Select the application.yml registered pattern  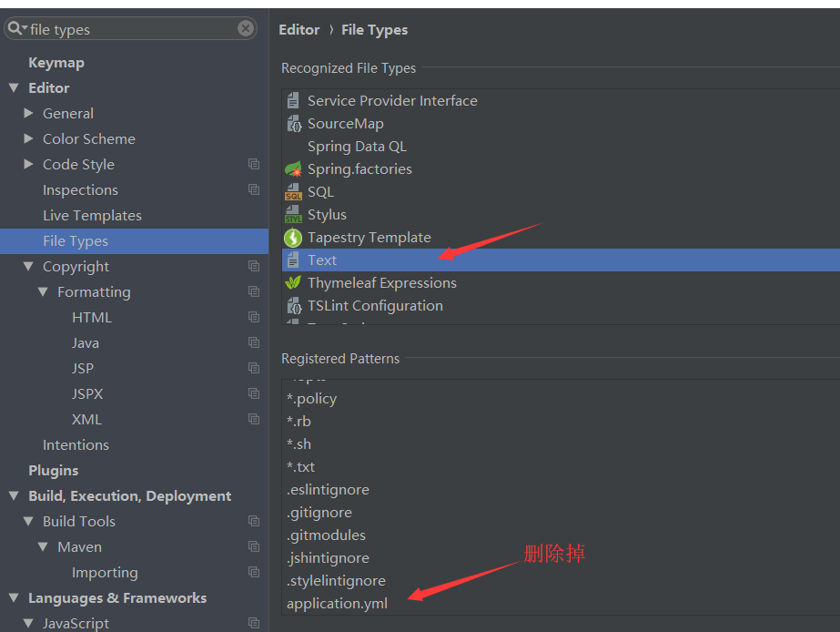[338, 603]
